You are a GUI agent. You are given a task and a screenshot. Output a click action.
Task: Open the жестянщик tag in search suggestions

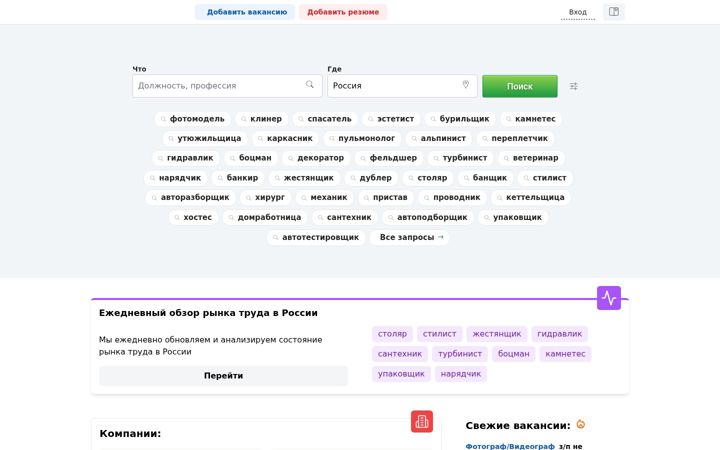click(304, 178)
